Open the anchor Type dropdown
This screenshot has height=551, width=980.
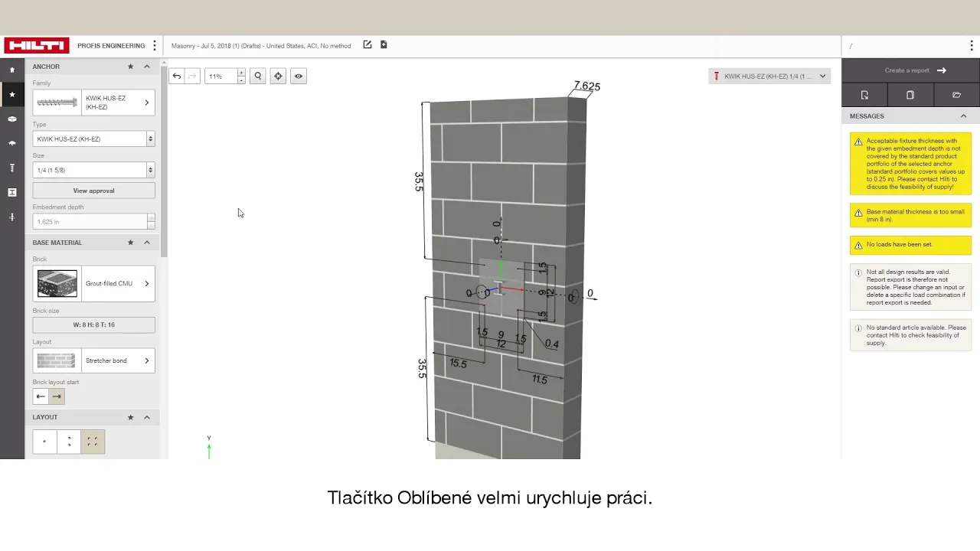(93, 139)
